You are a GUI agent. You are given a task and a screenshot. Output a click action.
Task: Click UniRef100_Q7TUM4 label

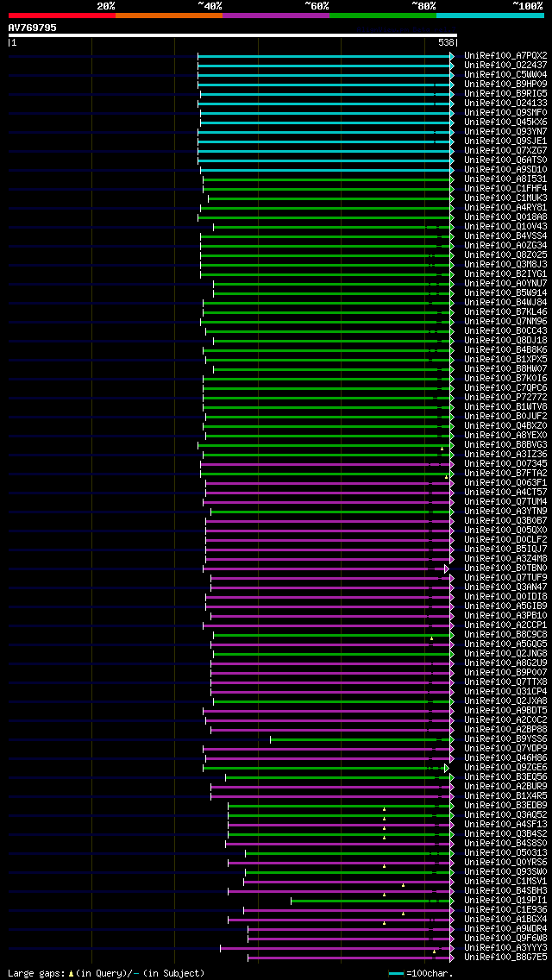point(505,502)
